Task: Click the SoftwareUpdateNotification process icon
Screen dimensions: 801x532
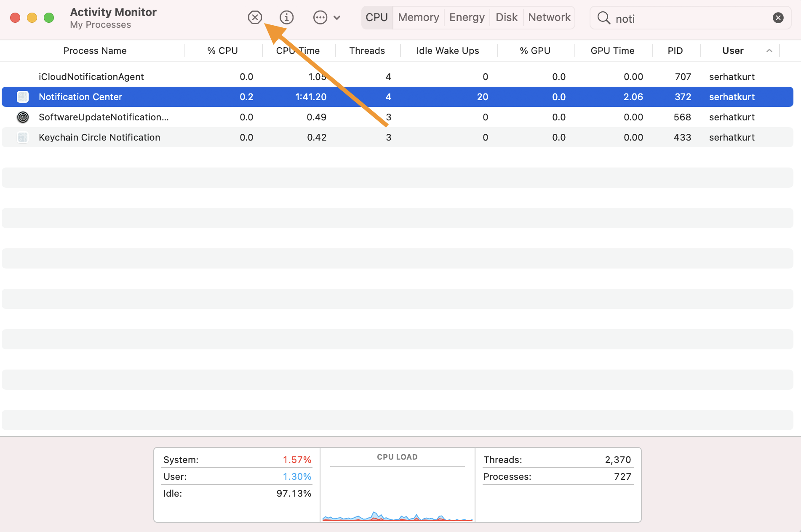Action: [23, 117]
